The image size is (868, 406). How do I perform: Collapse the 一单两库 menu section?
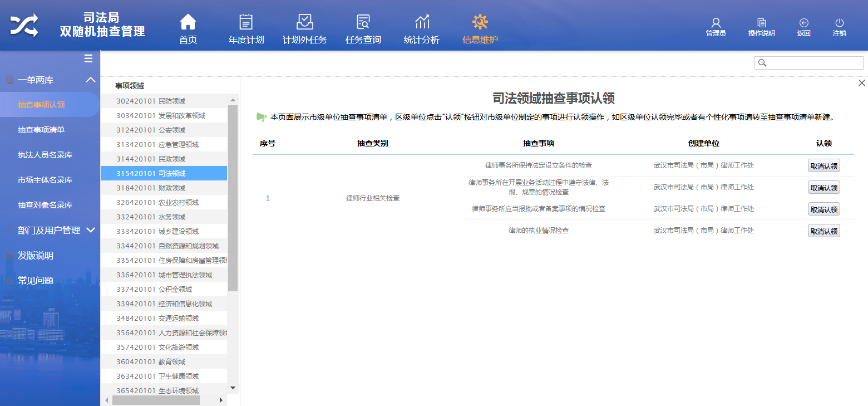coord(91,80)
